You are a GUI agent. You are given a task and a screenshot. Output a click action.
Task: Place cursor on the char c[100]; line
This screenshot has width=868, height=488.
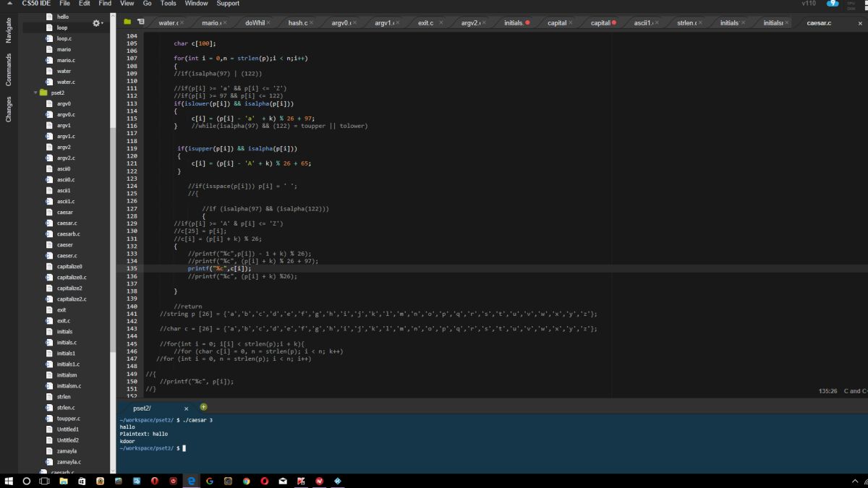[195, 43]
